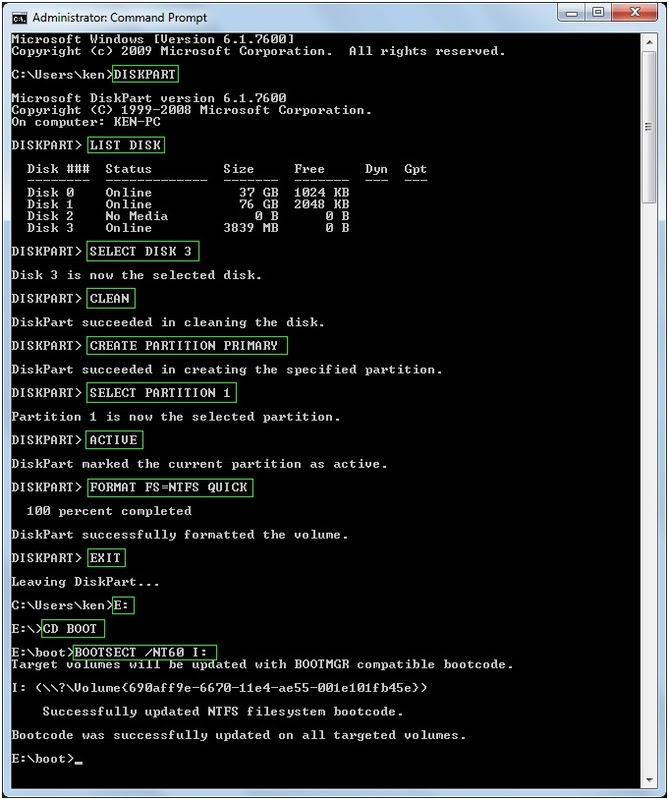Click the '76 GB' size value
This screenshot has width=669, height=800.
[x=259, y=204]
